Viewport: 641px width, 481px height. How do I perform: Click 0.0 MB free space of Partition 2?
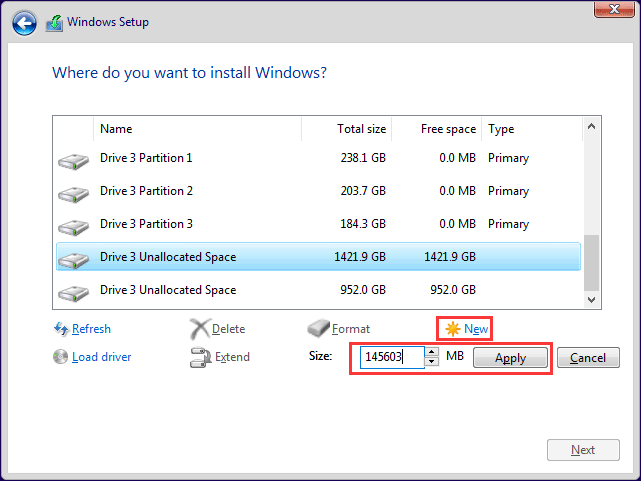pyautogui.click(x=457, y=191)
